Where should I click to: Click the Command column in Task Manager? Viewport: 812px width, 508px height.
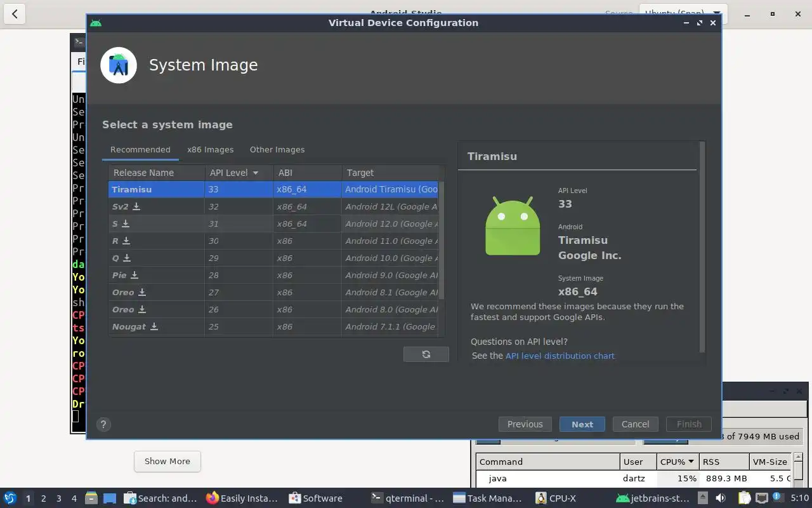click(x=548, y=462)
